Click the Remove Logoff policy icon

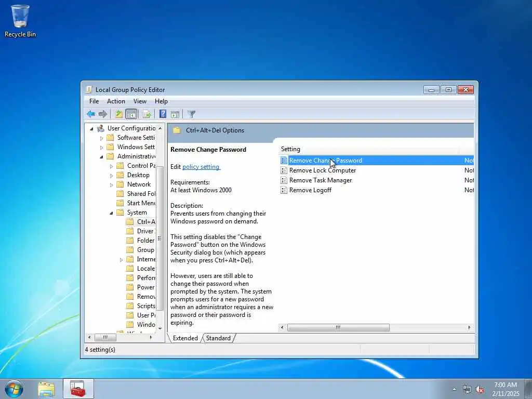(284, 190)
